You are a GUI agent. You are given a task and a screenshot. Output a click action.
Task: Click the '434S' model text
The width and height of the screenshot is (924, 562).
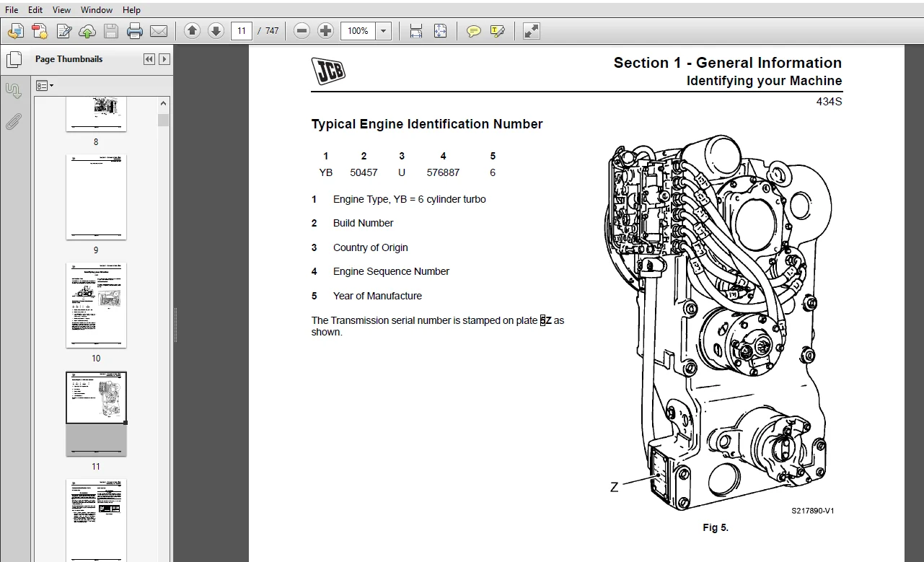[829, 102]
